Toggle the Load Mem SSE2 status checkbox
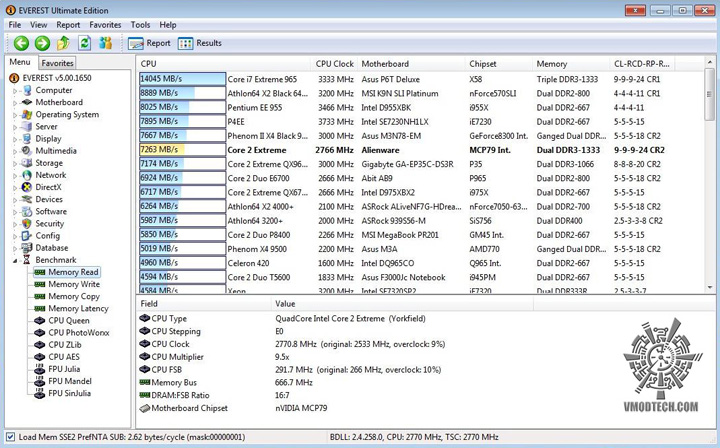Screen dimensions: 720x448 click(x=11, y=437)
